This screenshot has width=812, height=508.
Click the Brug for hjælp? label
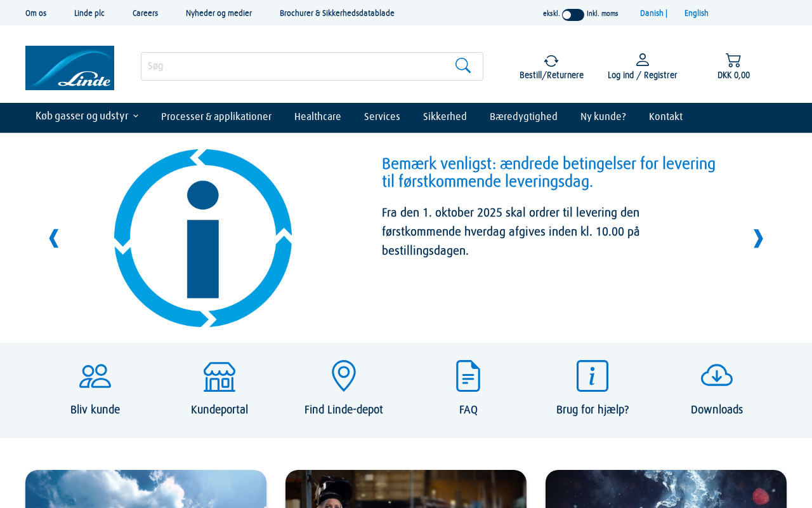pos(593,410)
